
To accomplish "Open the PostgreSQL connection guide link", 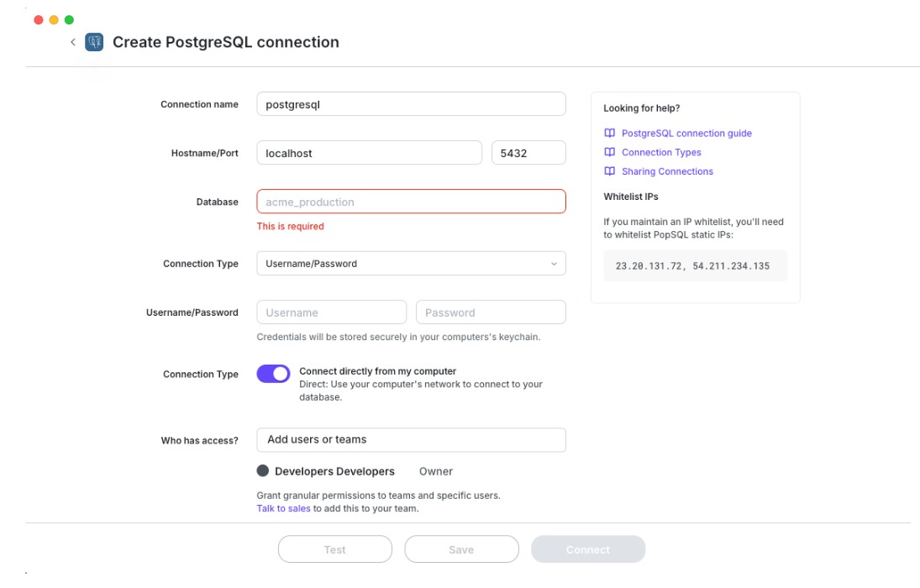I will (686, 134).
